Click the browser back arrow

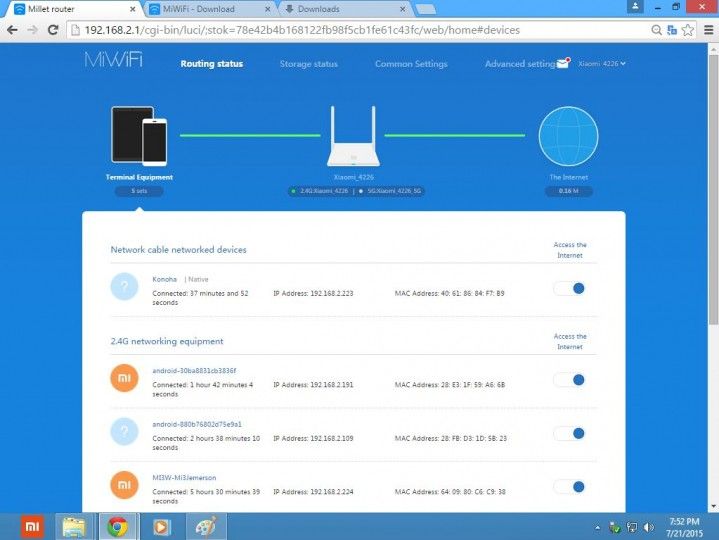tap(12, 30)
